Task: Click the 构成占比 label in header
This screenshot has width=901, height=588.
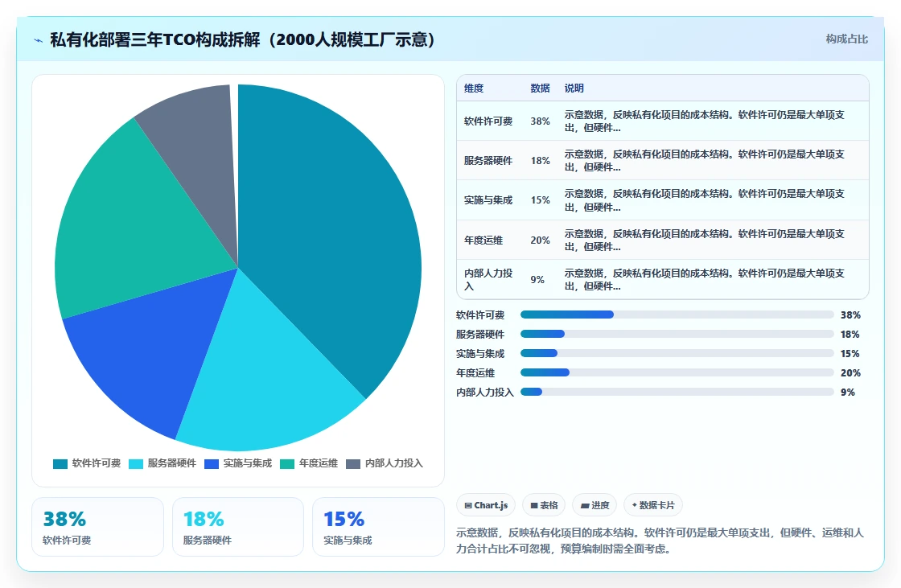Action: coord(846,39)
